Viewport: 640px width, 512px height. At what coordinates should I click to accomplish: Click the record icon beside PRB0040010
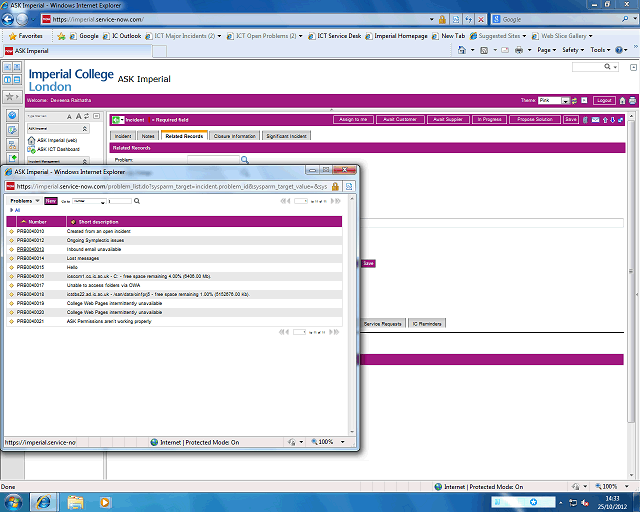(12, 231)
